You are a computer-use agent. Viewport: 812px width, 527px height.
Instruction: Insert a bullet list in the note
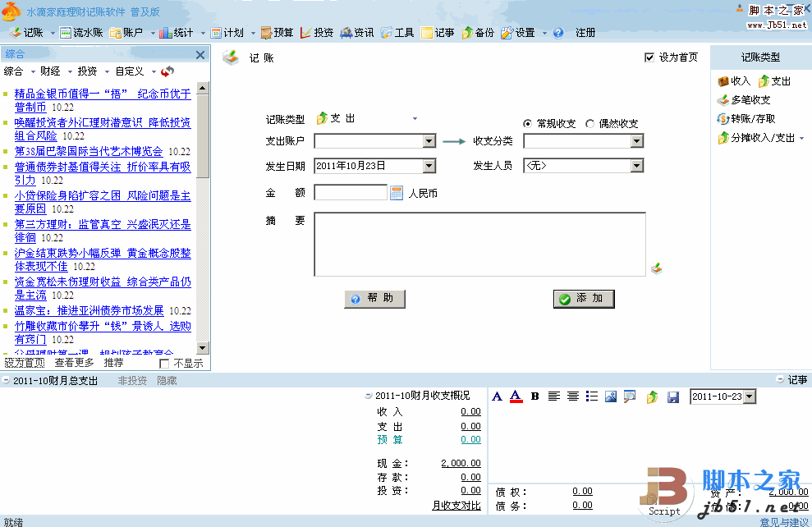592,396
